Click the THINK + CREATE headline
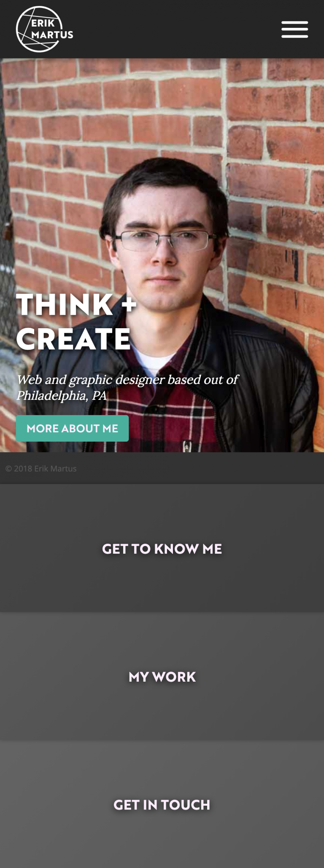This screenshot has height=868, width=324. tap(76, 321)
